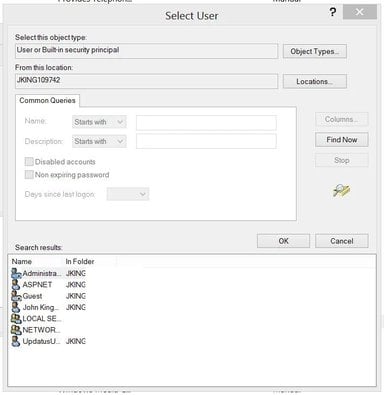Image resolution: width=384 pixels, height=395 pixels.
Task: Toggle the Non expiring password checkbox
Action: tap(29, 175)
